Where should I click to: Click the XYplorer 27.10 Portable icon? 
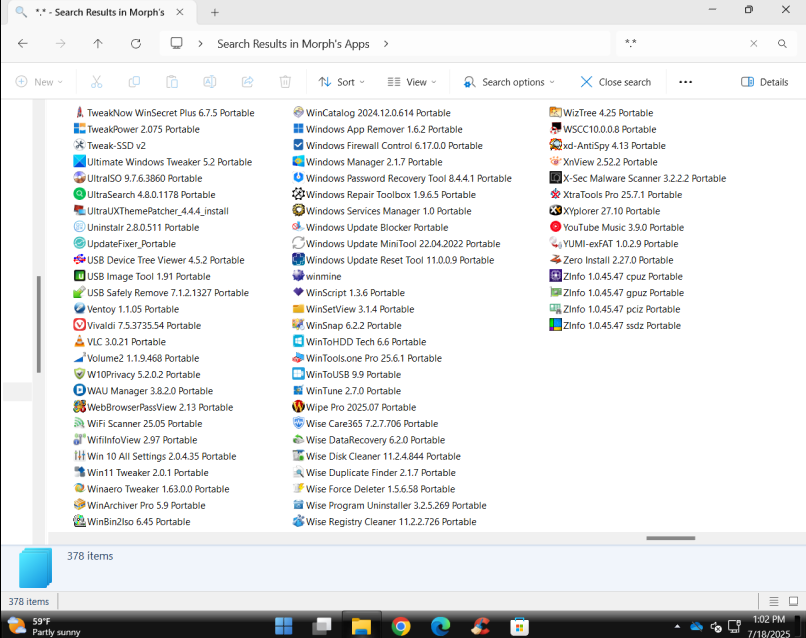click(x=555, y=210)
